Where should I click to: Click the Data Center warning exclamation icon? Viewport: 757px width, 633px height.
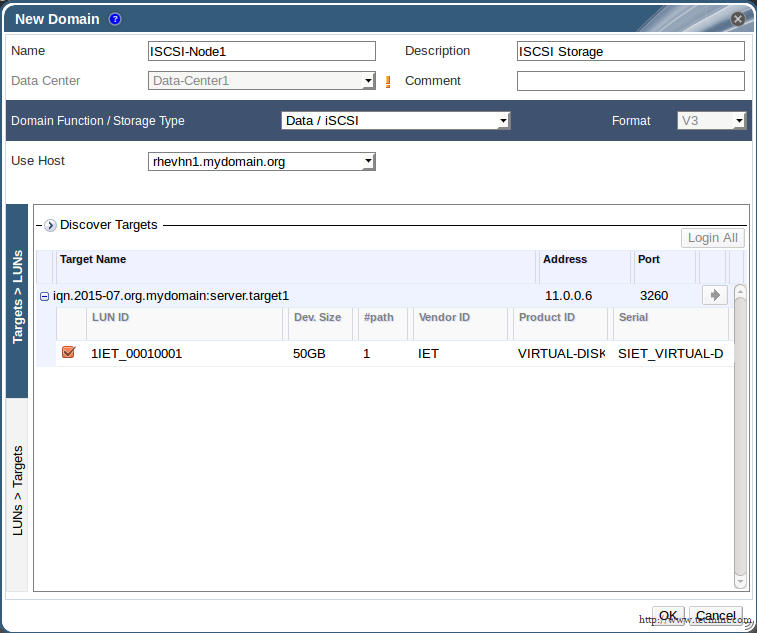(x=388, y=82)
